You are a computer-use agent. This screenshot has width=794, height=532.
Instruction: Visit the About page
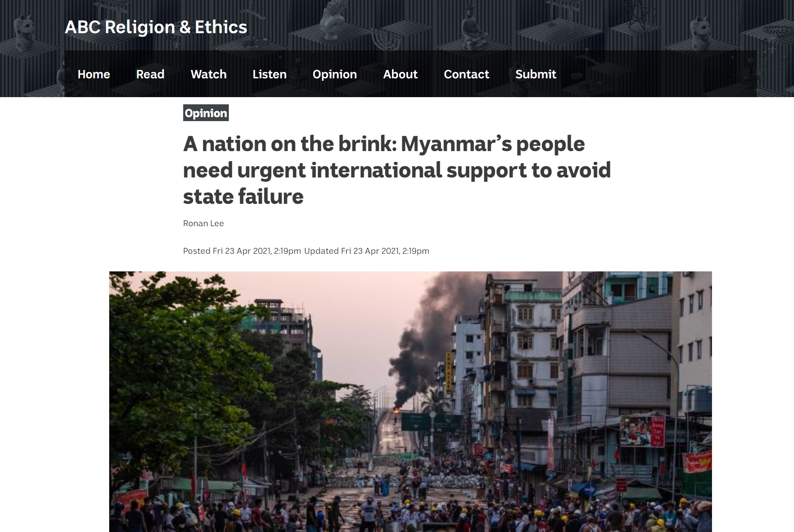[x=400, y=74]
